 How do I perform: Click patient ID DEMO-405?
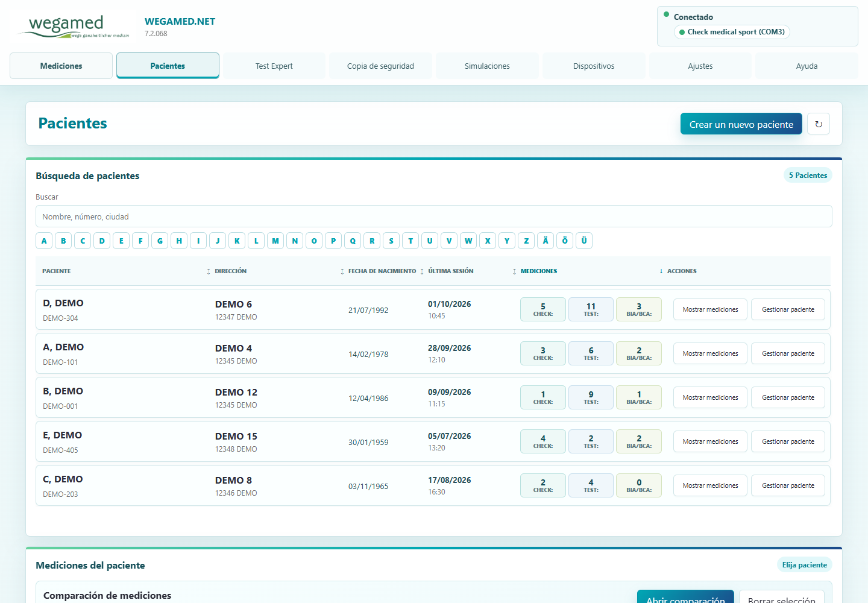(x=60, y=450)
